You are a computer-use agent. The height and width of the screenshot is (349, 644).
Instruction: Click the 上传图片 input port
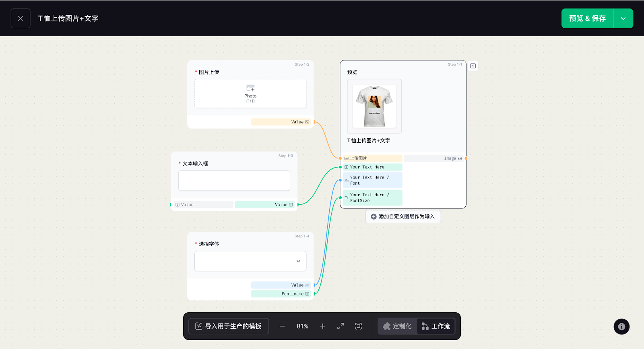pyautogui.click(x=341, y=158)
